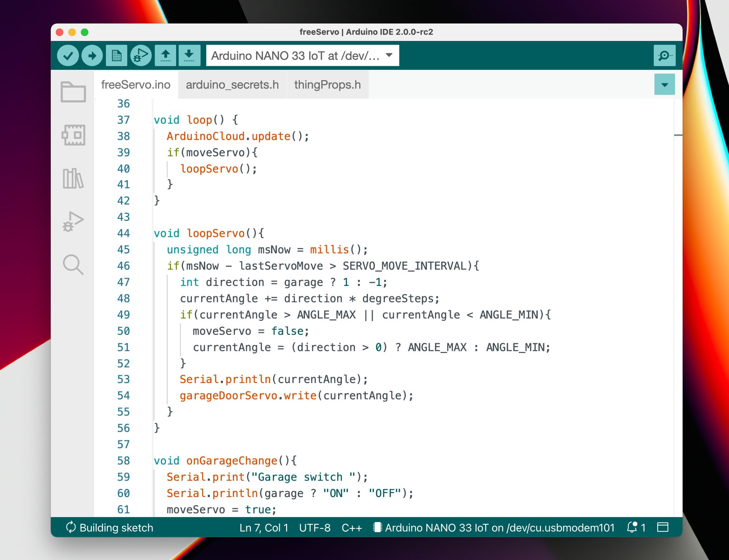Toggle the Serial Monitor output panel
Image resolution: width=729 pixels, height=560 pixels.
tap(665, 56)
